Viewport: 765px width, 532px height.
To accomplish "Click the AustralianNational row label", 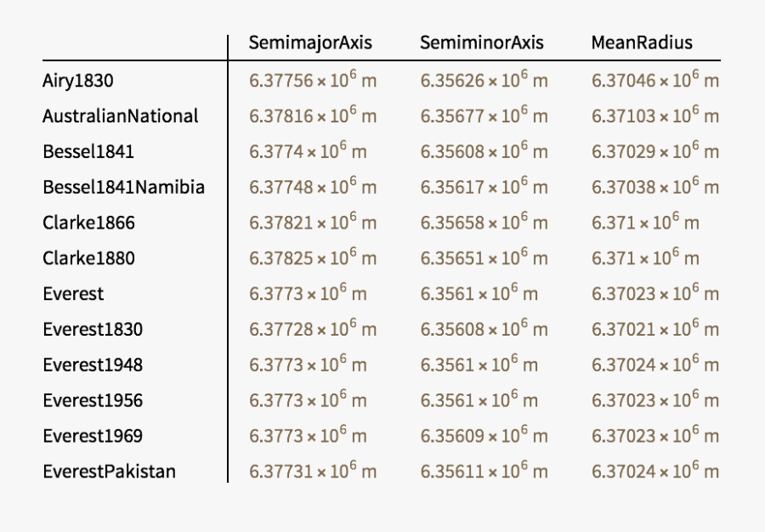I will (121, 116).
